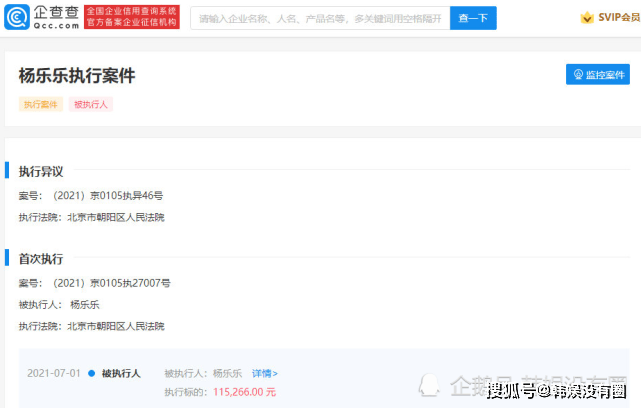
Task: Click the 杨乐乐执行案件 page title
Action: [77, 76]
